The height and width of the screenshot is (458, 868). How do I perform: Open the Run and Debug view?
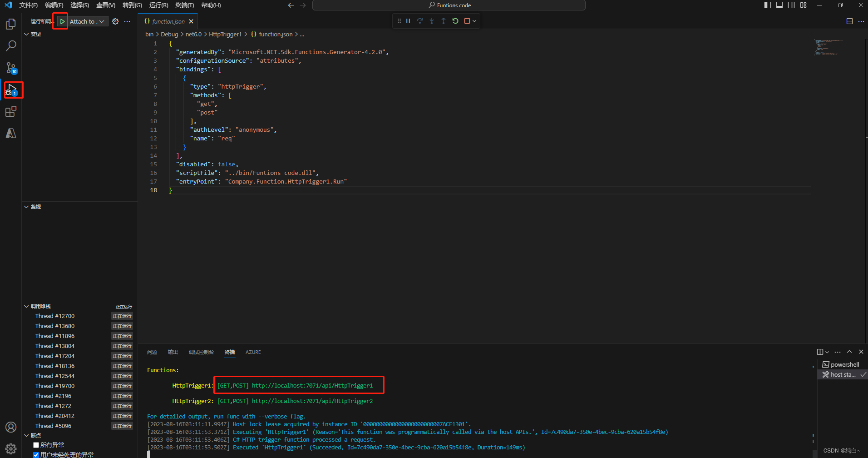pyautogui.click(x=10, y=90)
